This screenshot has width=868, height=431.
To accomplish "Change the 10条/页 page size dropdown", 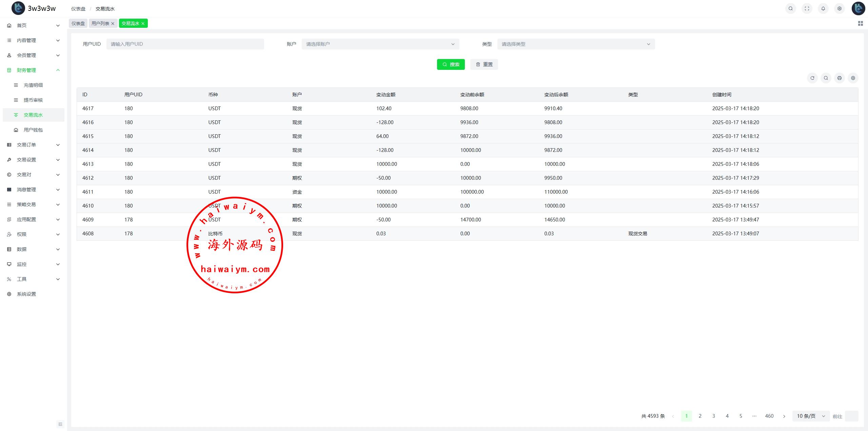I will 811,416.
